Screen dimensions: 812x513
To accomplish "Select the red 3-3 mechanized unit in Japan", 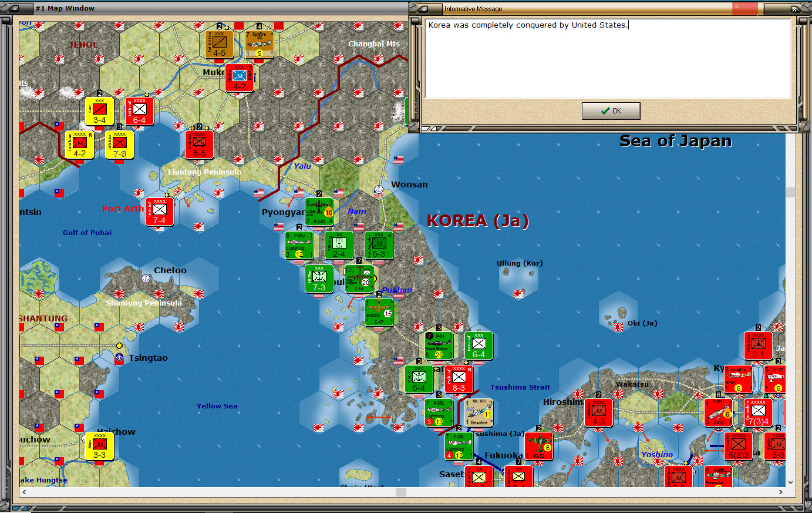I will 775,446.
